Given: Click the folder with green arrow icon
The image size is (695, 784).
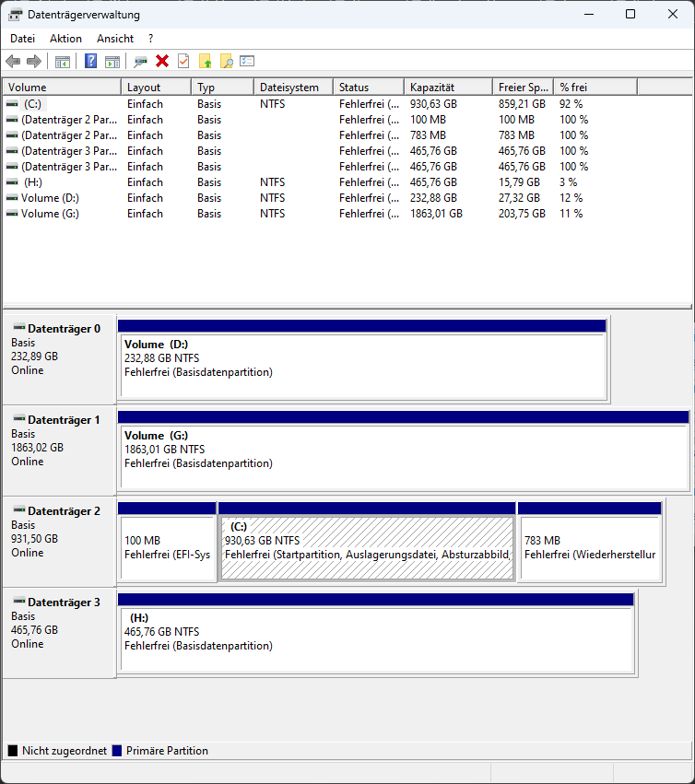Looking at the screenshot, I should click(x=206, y=61).
